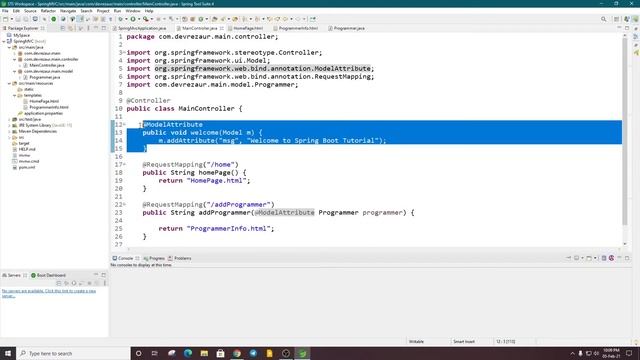Viewport: 640px width, 360px height.
Task: Select pom.xml in Package Explorer
Action: click(x=27, y=167)
